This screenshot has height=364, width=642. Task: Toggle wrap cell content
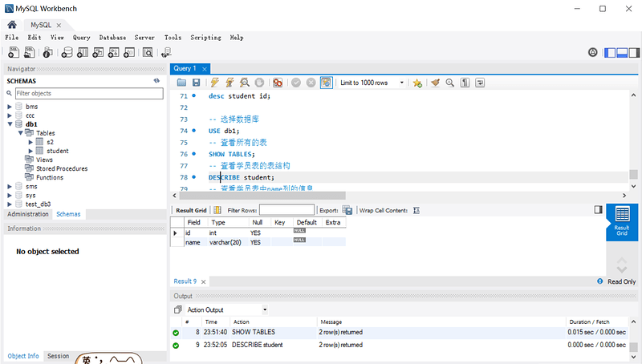(x=416, y=210)
